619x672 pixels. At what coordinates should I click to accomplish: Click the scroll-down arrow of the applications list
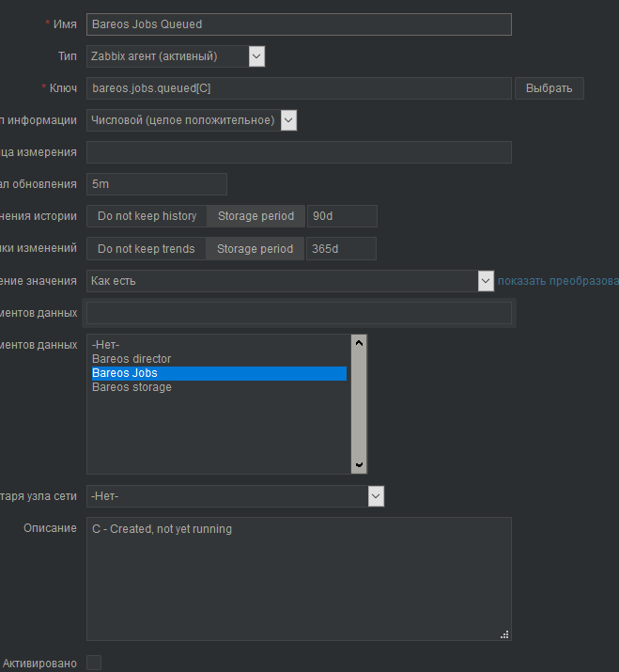click(x=359, y=465)
